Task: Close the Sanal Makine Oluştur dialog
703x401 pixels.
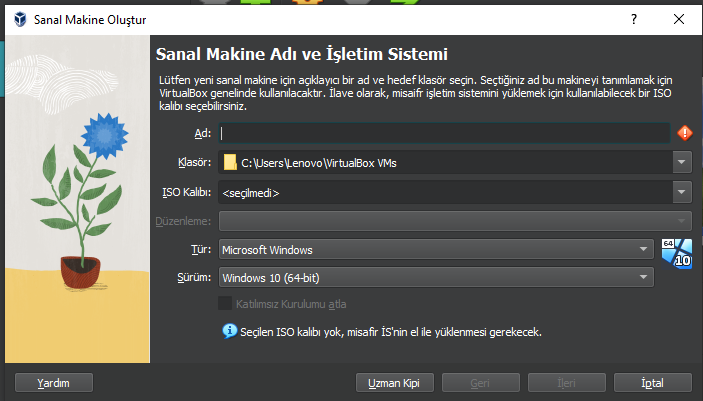Action: tap(679, 19)
